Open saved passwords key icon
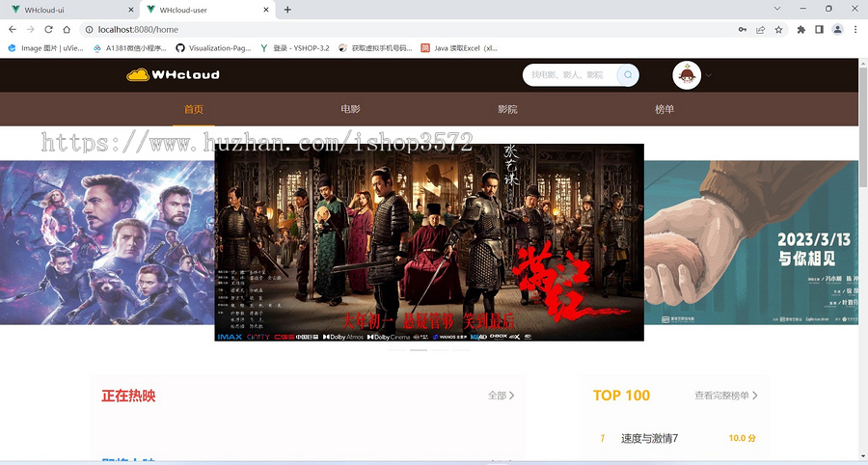 tap(743, 29)
